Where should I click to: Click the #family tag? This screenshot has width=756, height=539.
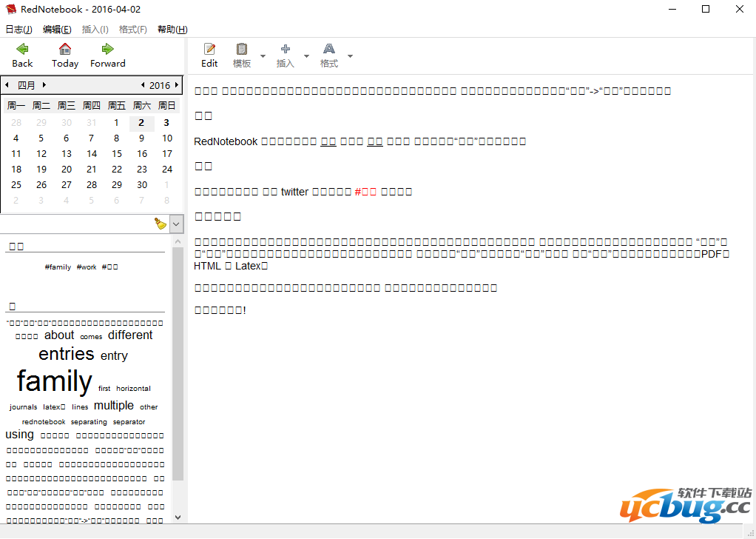click(x=58, y=267)
